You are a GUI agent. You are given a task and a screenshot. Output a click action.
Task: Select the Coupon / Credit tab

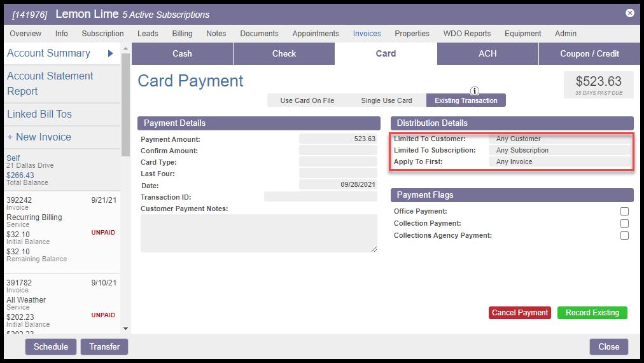point(589,54)
